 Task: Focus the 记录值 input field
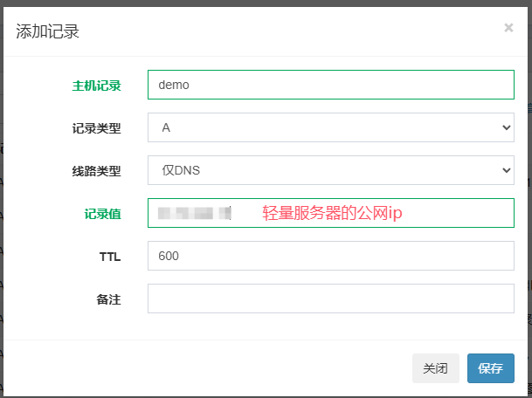coord(454,213)
